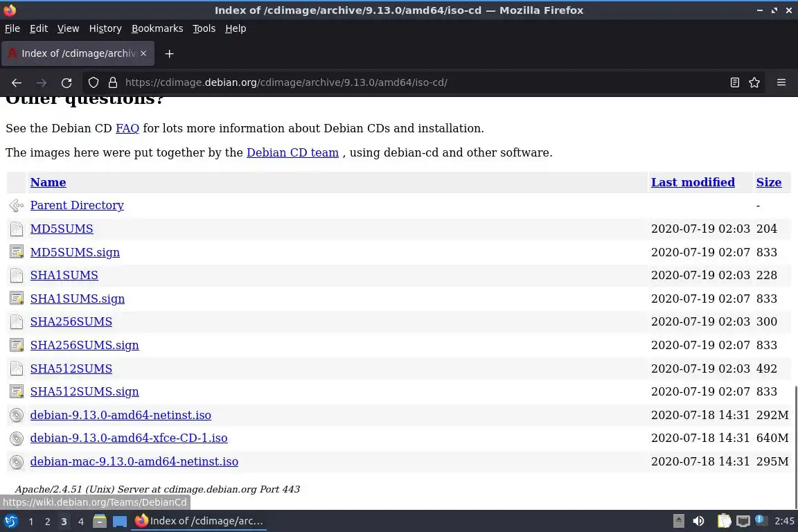Image resolution: width=798 pixels, height=532 pixels.
Task: Click the Firefox window taskbar button
Action: tap(199, 521)
